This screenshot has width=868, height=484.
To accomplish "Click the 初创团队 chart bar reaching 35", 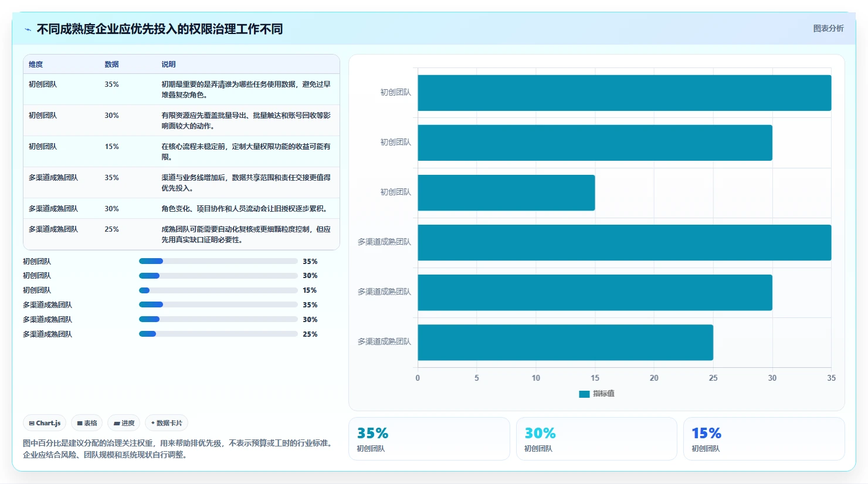I will [624, 93].
